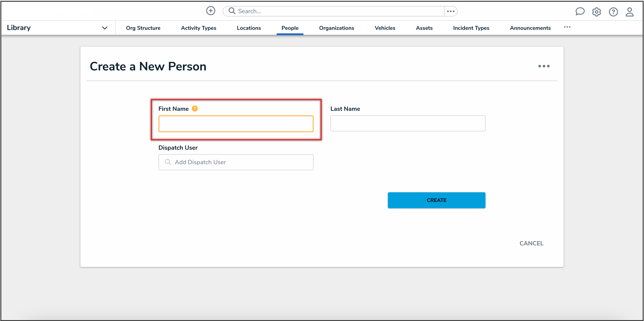Open the chat messages icon
The image size is (644, 321).
tap(579, 11)
